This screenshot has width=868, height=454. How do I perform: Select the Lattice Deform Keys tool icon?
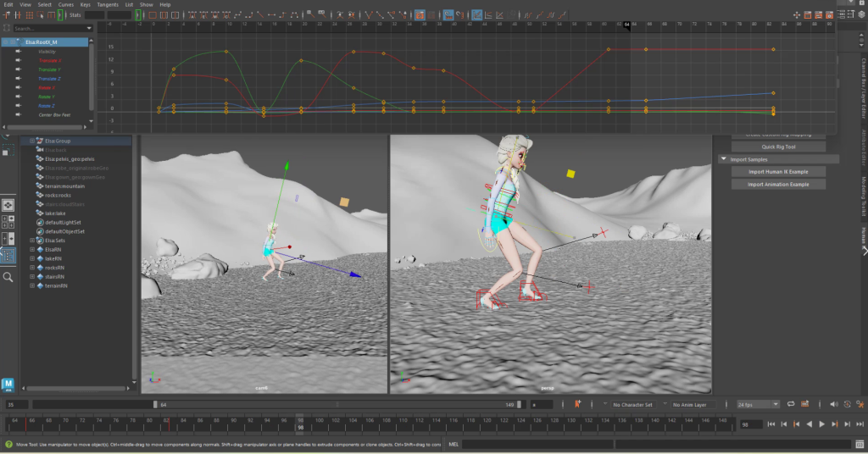point(30,15)
